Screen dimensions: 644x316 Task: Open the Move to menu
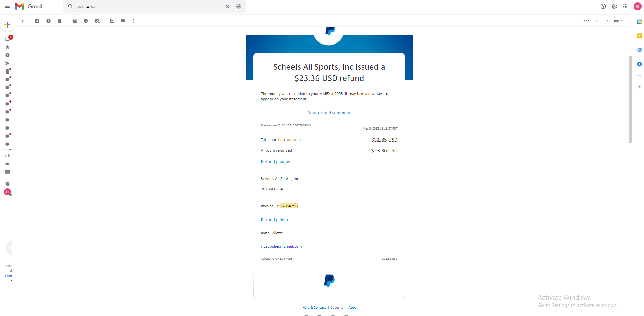112,21
